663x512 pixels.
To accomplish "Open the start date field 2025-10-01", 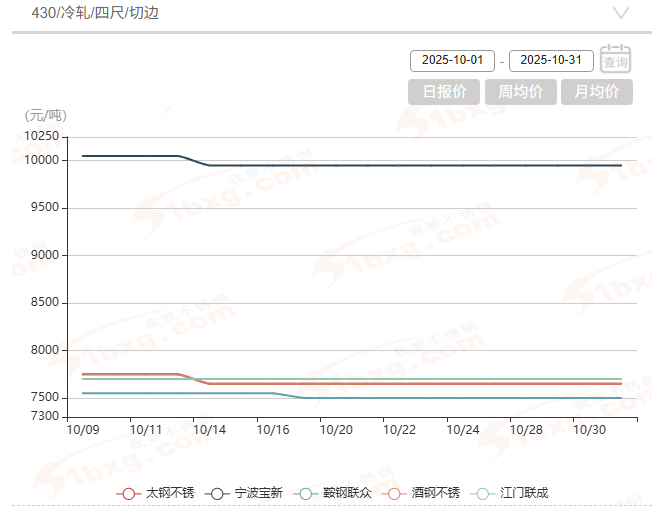I will 453,61.
